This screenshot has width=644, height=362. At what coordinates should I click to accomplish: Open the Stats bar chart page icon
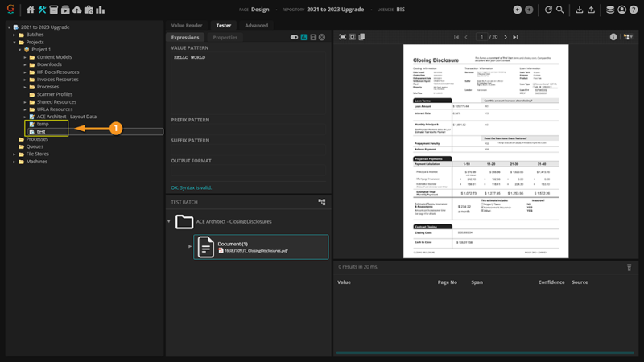point(100,10)
